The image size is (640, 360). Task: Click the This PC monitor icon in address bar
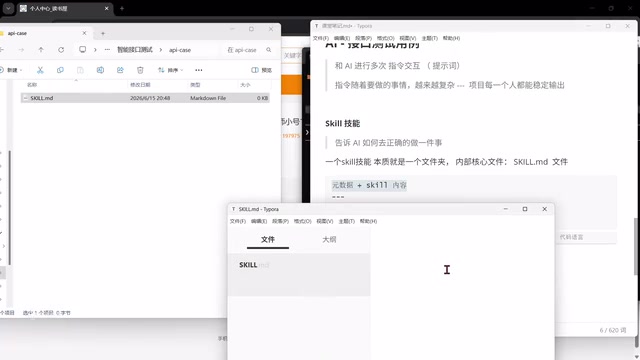click(82, 49)
